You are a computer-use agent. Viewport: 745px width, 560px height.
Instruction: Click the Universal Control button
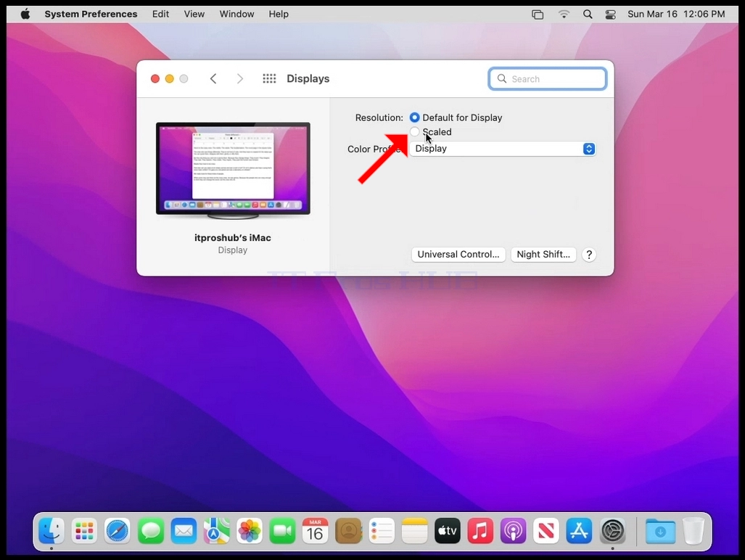[458, 255]
